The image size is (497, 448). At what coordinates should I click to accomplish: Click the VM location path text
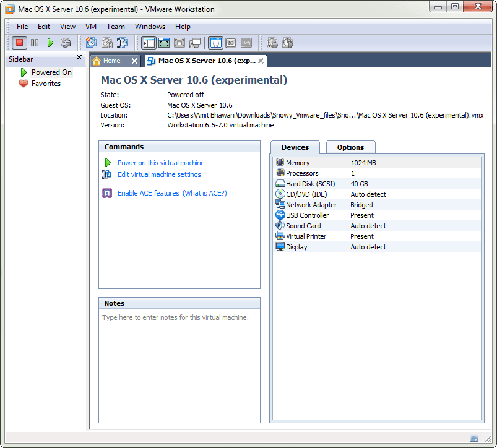[x=325, y=115]
